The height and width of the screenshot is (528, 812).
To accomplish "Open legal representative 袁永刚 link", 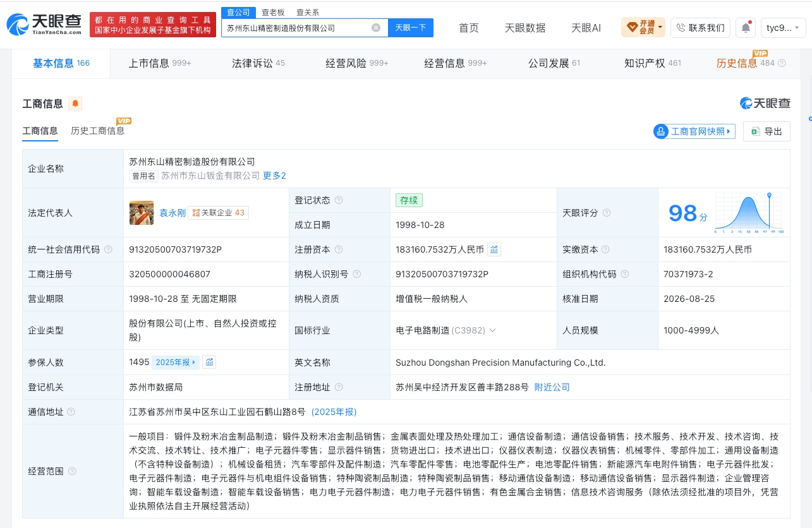I will (x=172, y=213).
